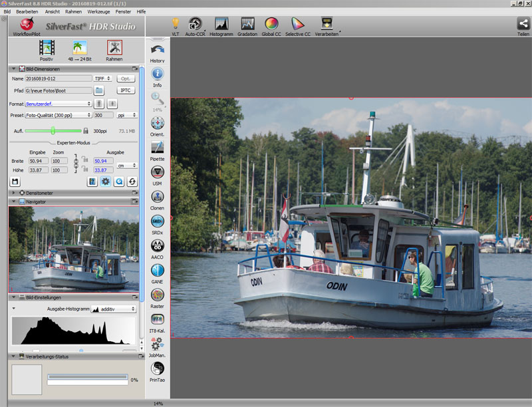Open the Werkzeuge menu
The width and height of the screenshot is (532, 407).
pos(98,12)
